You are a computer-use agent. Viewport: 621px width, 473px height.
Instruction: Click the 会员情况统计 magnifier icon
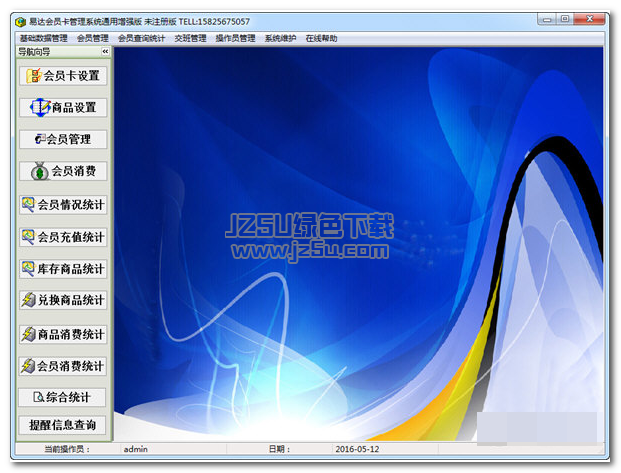click(x=28, y=204)
